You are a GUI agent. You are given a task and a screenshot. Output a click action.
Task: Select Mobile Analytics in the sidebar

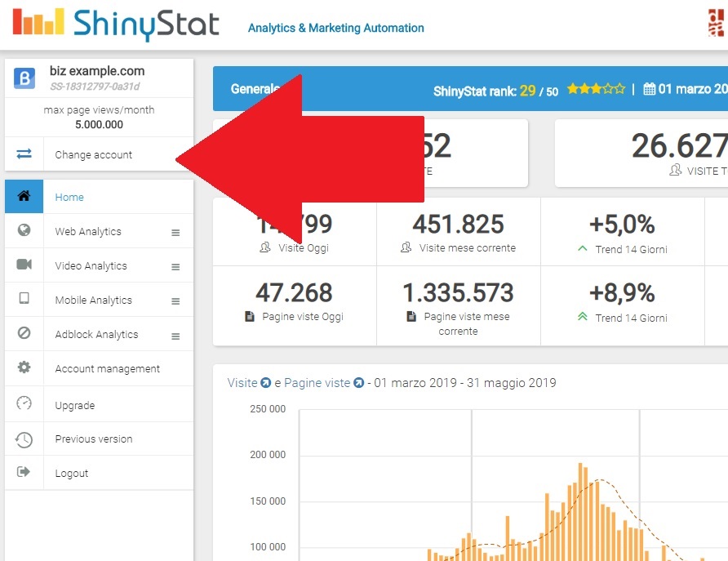point(99,300)
